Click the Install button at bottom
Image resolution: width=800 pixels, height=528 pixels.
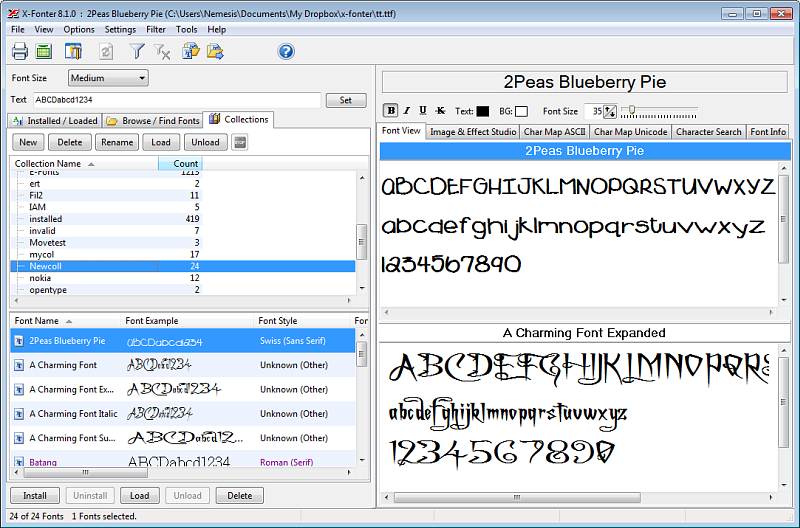pyautogui.click(x=35, y=495)
